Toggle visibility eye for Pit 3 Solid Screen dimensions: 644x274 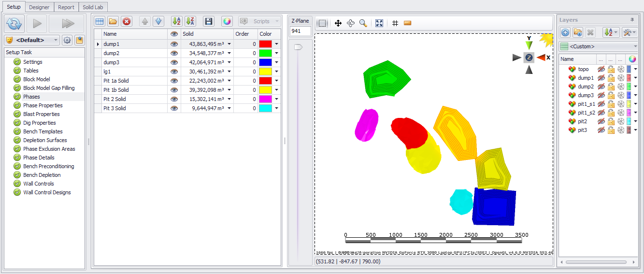(174, 108)
